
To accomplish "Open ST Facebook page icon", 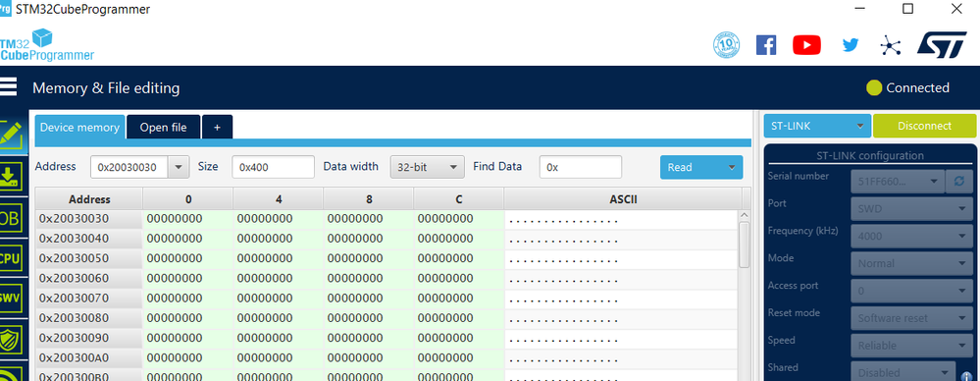I will (x=766, y=45).
